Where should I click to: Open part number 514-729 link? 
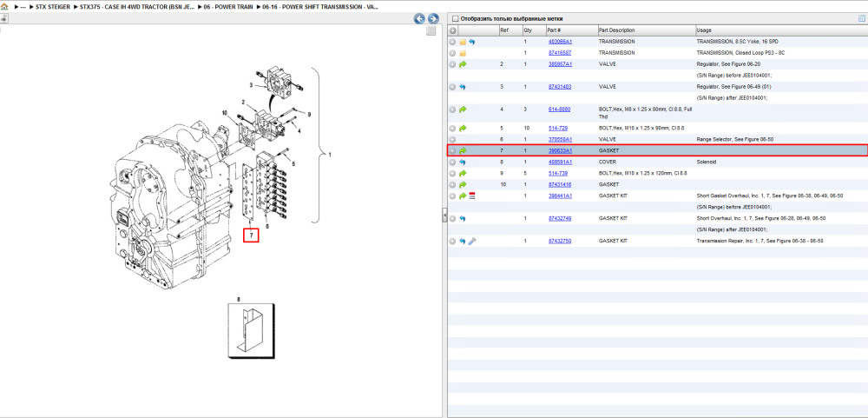tap(557, 128)
